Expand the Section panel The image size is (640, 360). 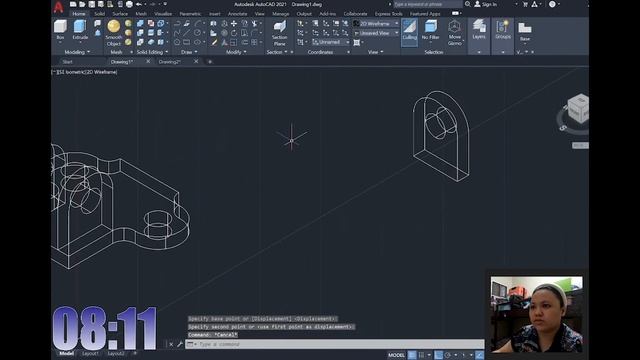277,52
